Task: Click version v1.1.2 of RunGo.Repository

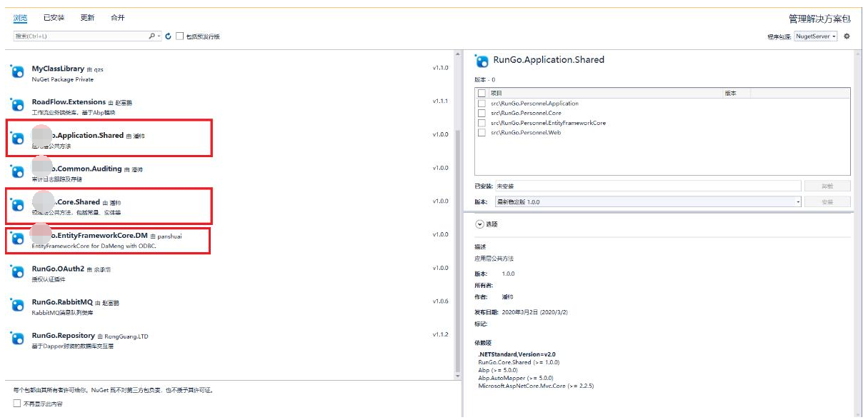Action: 440,334
